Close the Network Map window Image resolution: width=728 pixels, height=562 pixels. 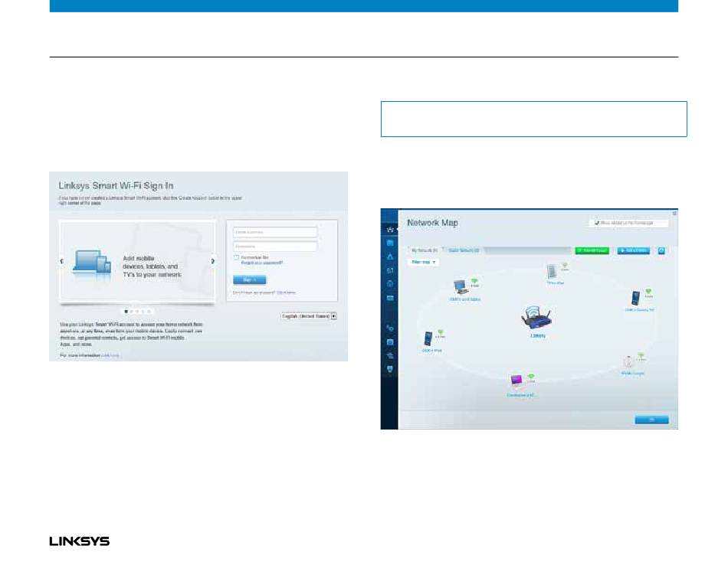point(674,213)
